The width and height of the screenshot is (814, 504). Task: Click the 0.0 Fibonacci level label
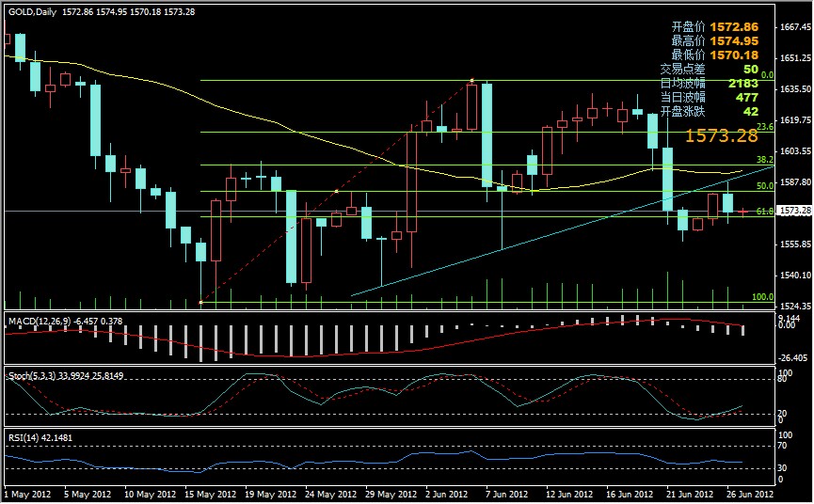click(766, 75)
